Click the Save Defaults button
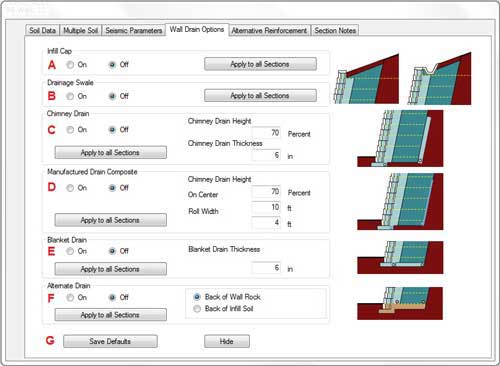Image resolution: width=500 pixels, height=366 pixels. pos(110,341)
